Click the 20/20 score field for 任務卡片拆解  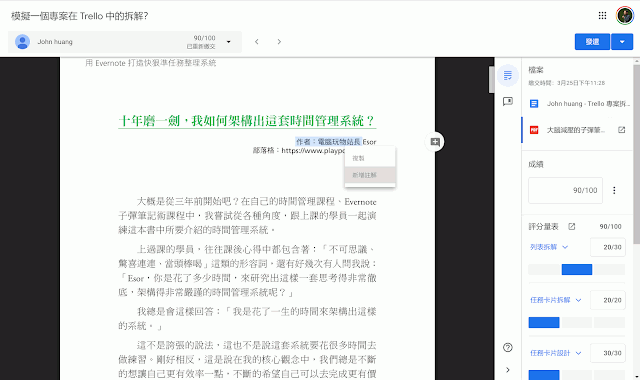[x=608, y=300]
